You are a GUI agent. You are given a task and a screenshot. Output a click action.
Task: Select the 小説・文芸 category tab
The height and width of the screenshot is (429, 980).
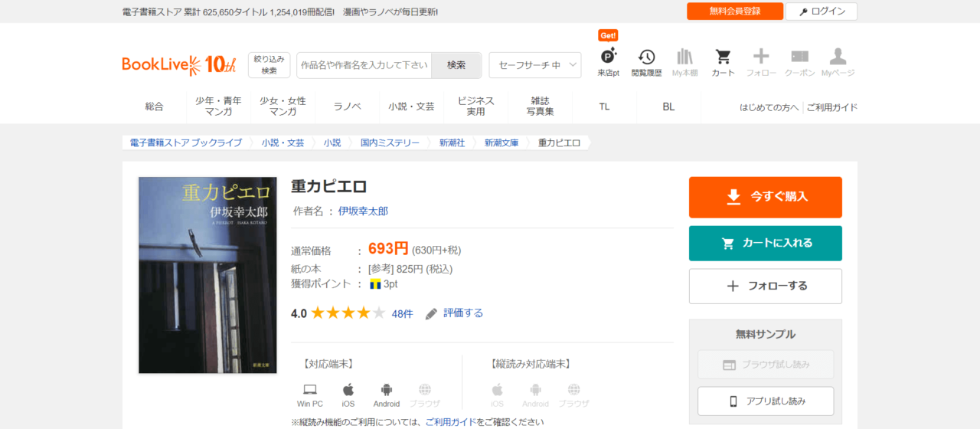pyautogui.click(x=411, y=106)
